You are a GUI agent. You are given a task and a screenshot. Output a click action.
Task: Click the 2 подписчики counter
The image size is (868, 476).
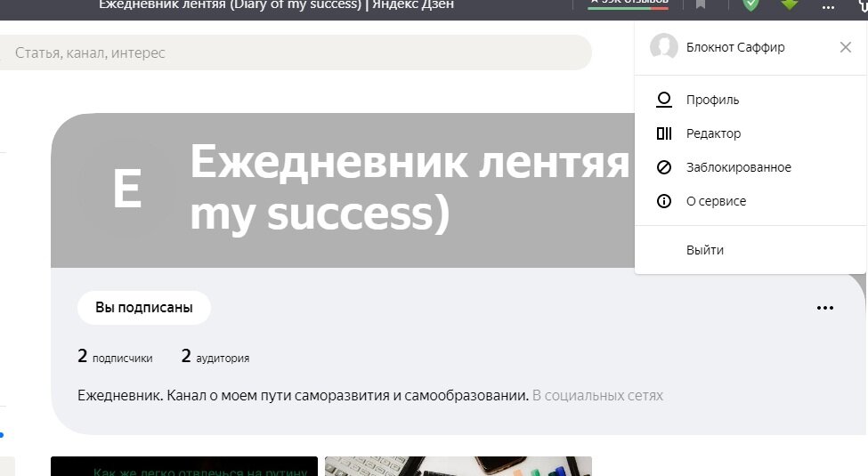[115, 356]
